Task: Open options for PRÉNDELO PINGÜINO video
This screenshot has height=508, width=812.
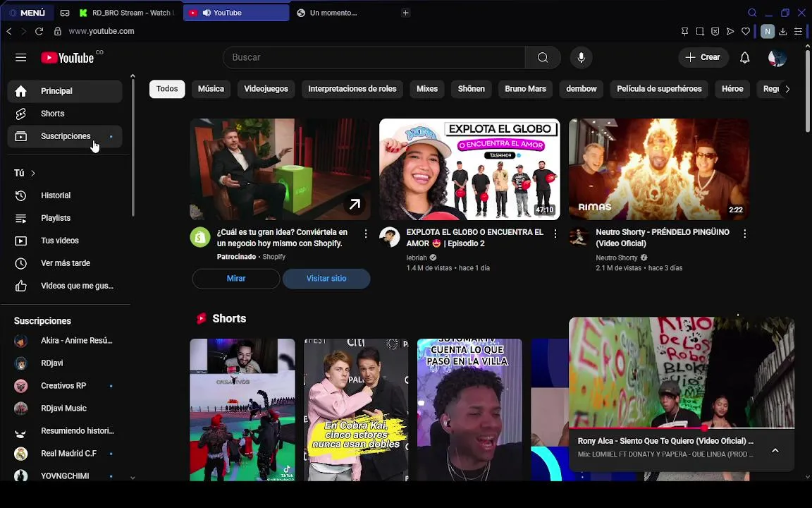Action: tap(744, 234)
